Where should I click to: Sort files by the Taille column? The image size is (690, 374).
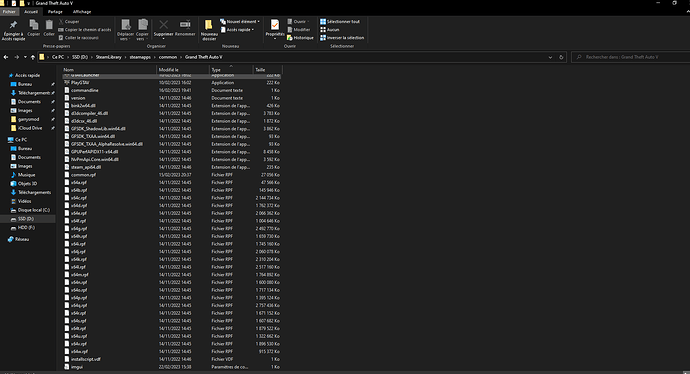(267, 70)
